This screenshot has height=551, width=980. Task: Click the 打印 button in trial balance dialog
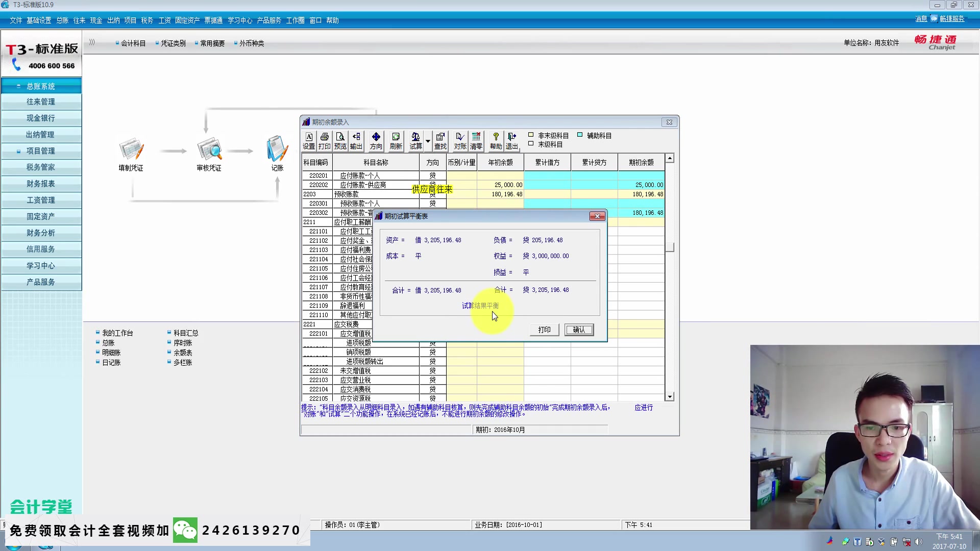pos(544,330)
